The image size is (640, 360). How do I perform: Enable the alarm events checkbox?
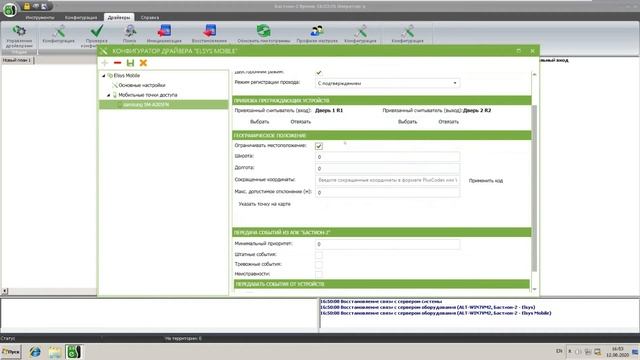pyautogui.click(x=319, y=264)
